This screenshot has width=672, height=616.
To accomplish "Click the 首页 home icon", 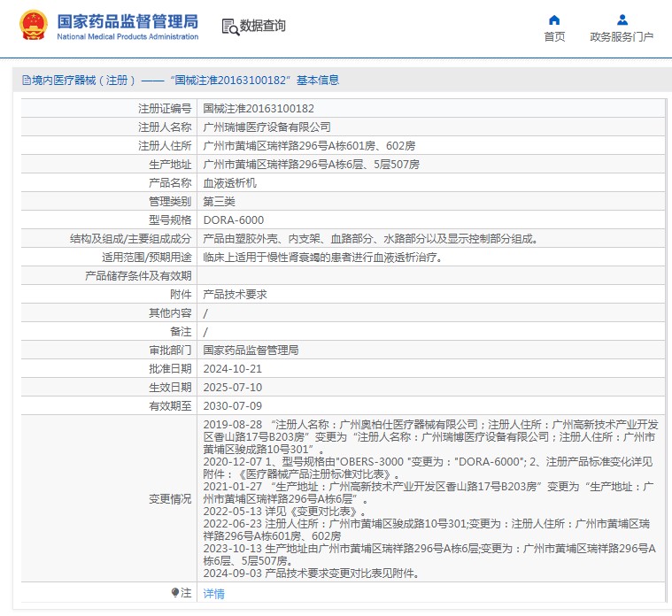I will (554, 19).
